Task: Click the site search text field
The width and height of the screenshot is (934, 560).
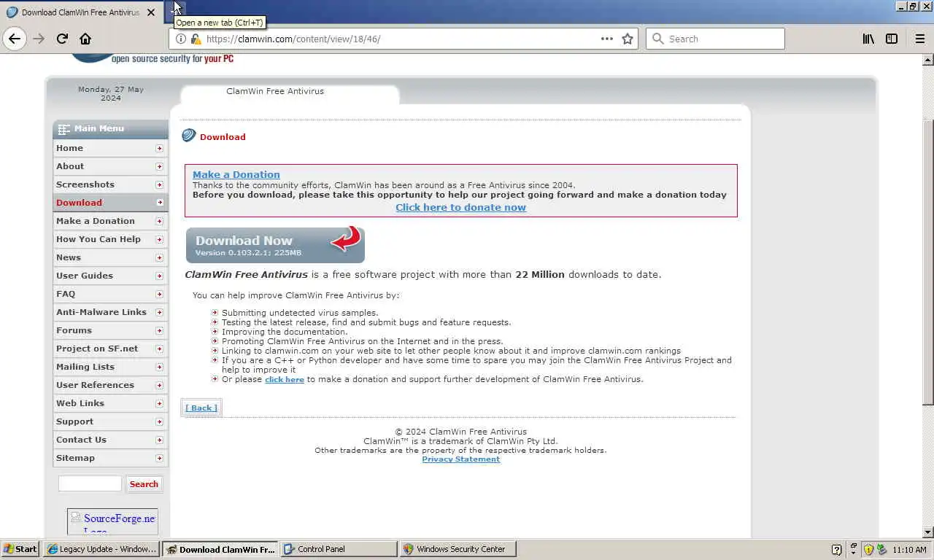Action: (90, 483)
